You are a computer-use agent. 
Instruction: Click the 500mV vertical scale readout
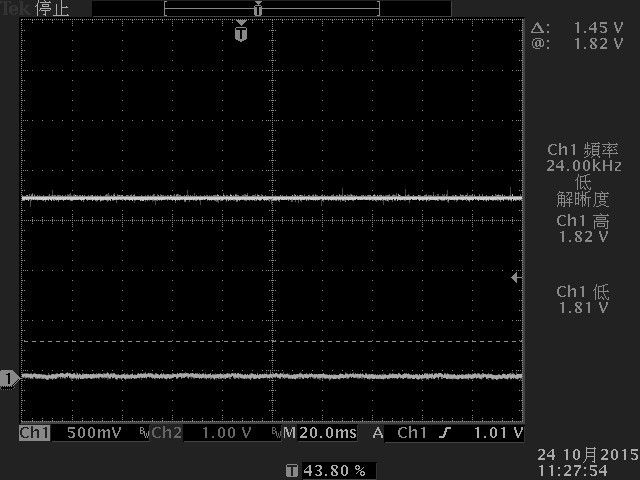94,433
